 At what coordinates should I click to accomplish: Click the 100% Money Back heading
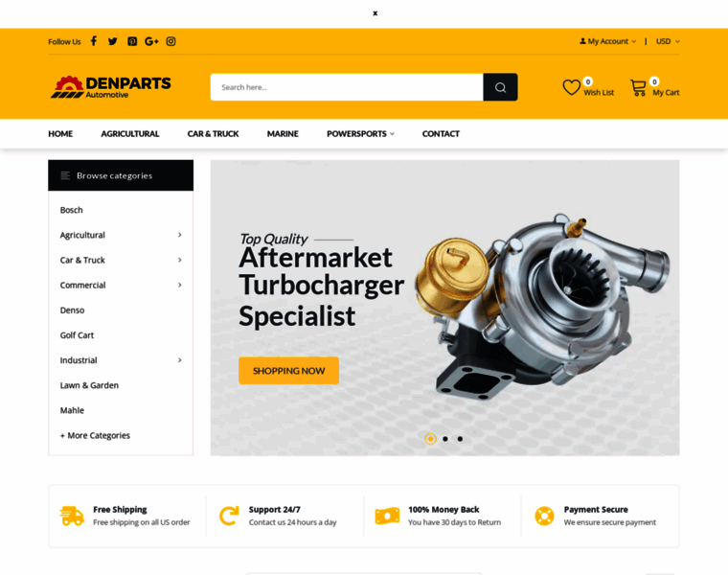click(x=444, y=510)
